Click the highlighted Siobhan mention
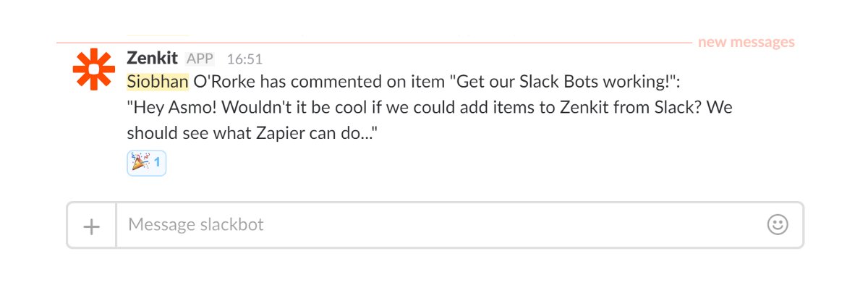This screenshot has width=868, height=293. (x=158, y=81)
